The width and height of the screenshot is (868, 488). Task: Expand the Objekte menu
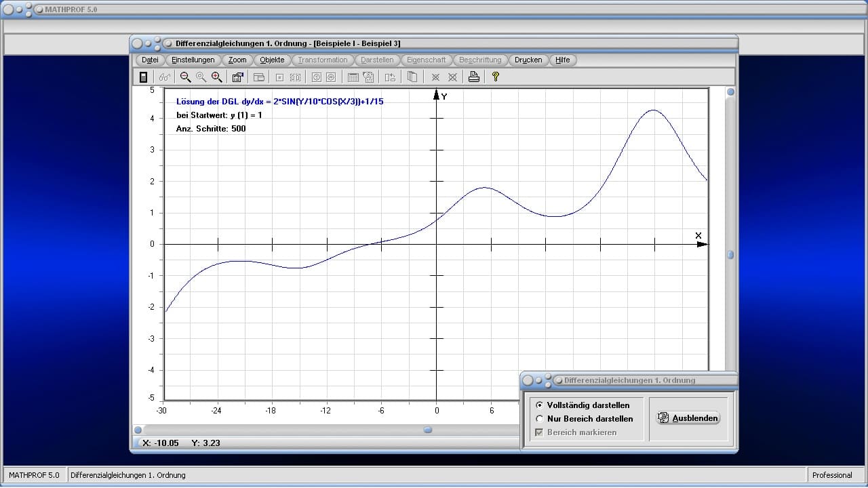point(272,60)
